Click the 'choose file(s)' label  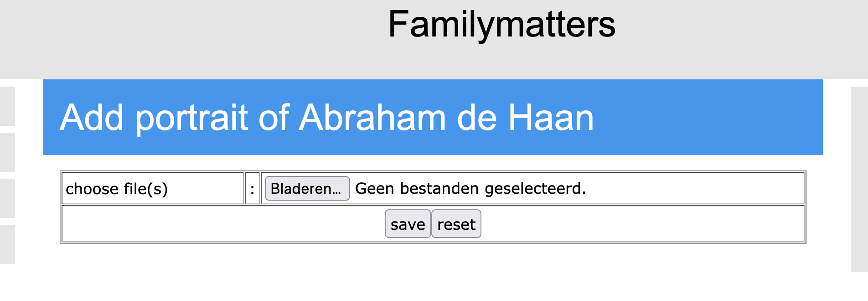(x=117, y=189)
